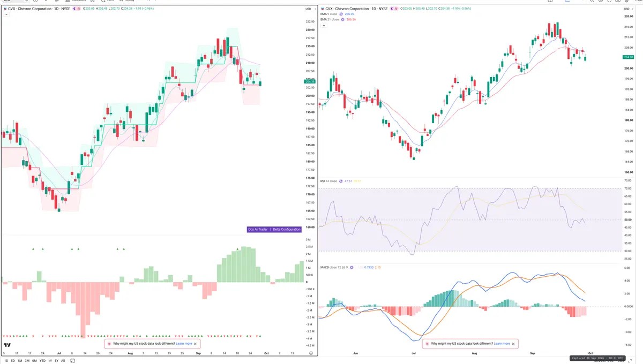
Task: Click the session status icon in right chart title
Action: pos(392,9)
